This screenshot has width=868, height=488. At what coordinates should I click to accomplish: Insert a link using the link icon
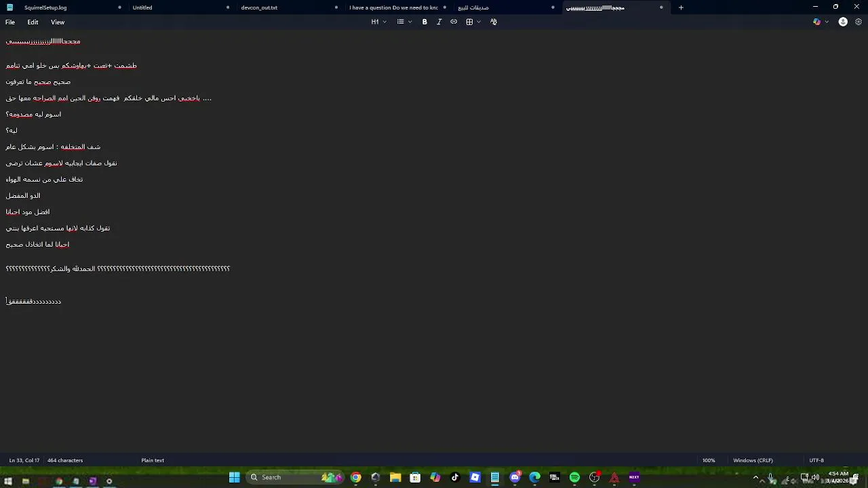(x=454, y=22)
